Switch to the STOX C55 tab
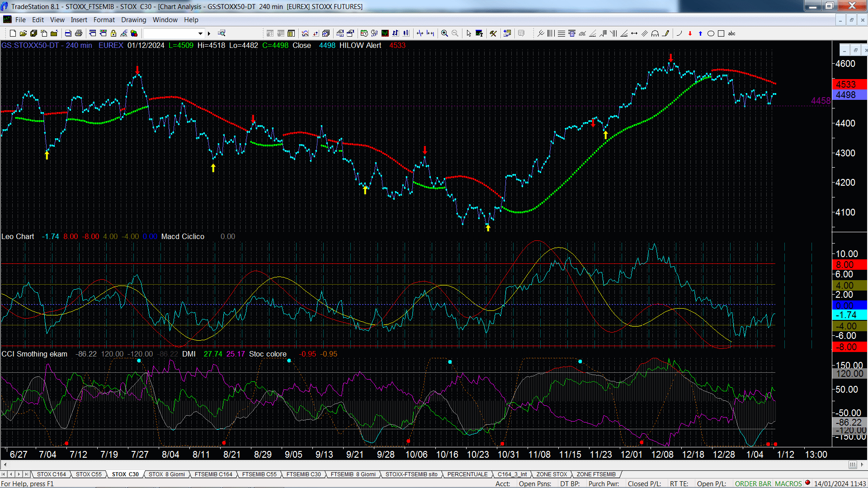 [89, 474]
